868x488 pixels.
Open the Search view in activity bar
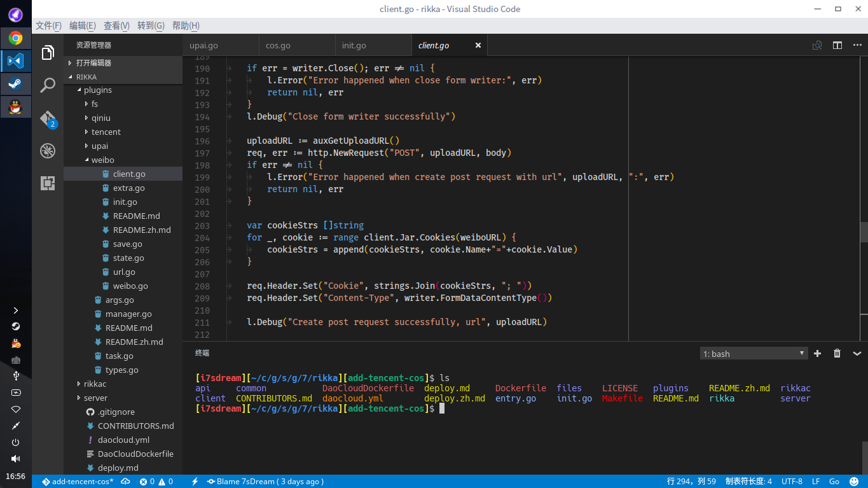tap(48, 85)
